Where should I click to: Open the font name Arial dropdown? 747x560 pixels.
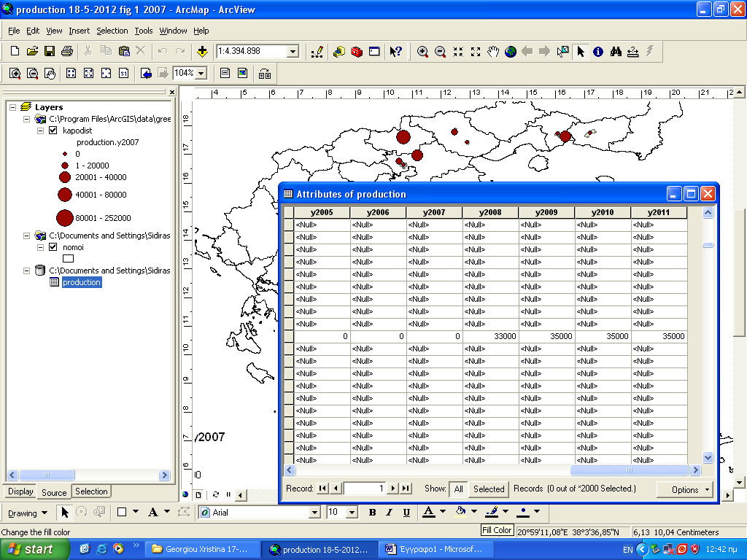tap(314, 513)
